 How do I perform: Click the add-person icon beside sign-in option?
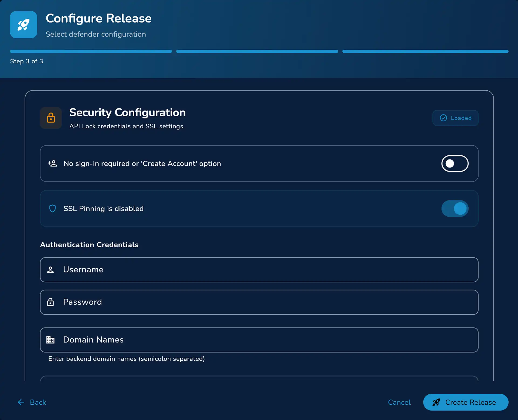(52, 163)
